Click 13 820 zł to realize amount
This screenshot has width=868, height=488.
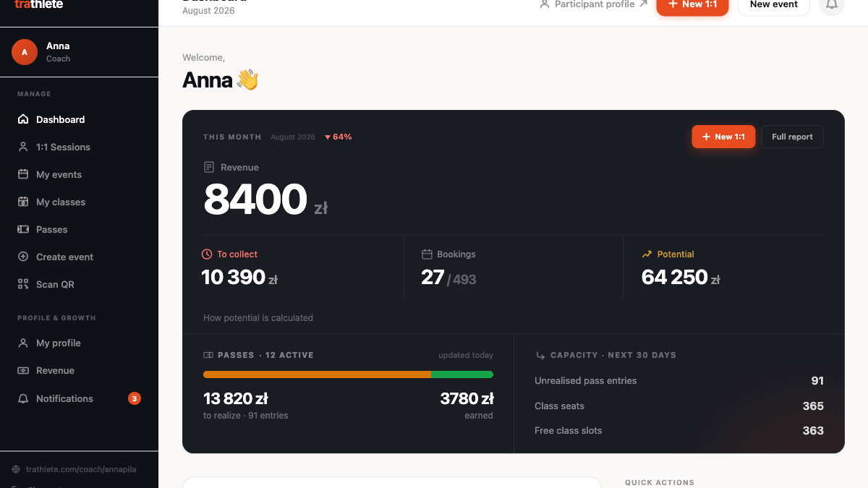click(236, 398)
